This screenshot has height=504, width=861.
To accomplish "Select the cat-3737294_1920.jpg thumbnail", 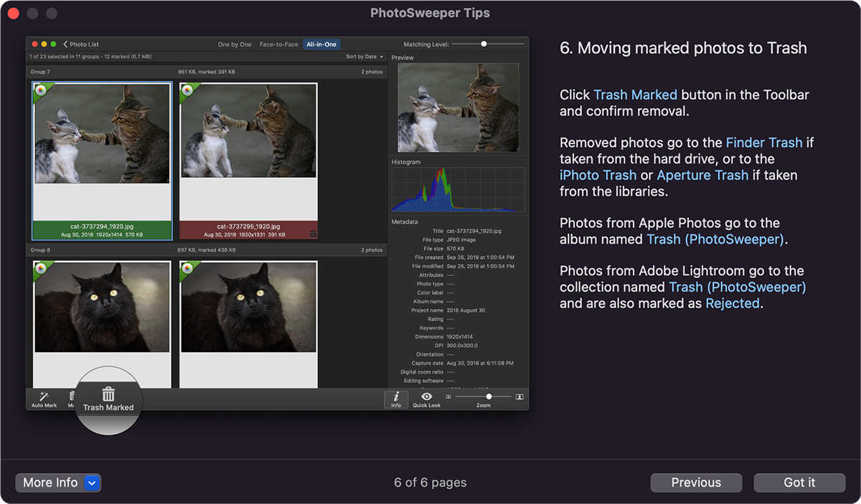I will [102, 133].
